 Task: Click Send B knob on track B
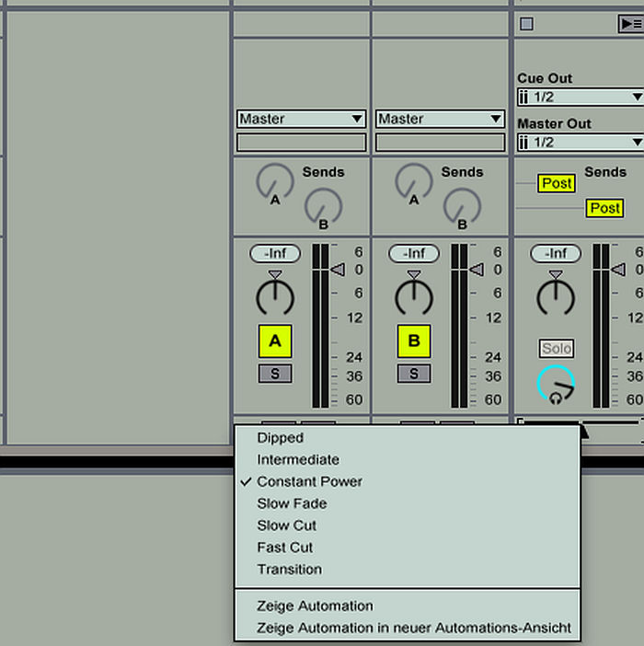[x=462, y=206]
